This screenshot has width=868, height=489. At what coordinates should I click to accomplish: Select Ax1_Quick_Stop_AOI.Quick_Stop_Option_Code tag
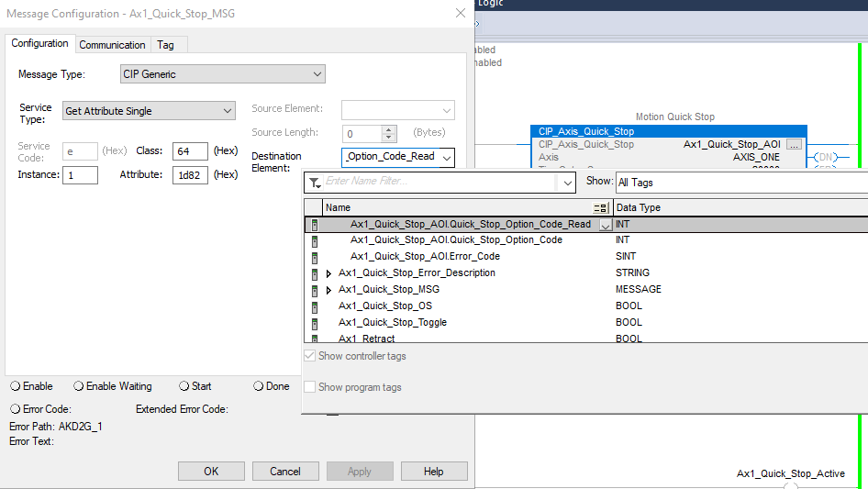click(x=456, y=239)
